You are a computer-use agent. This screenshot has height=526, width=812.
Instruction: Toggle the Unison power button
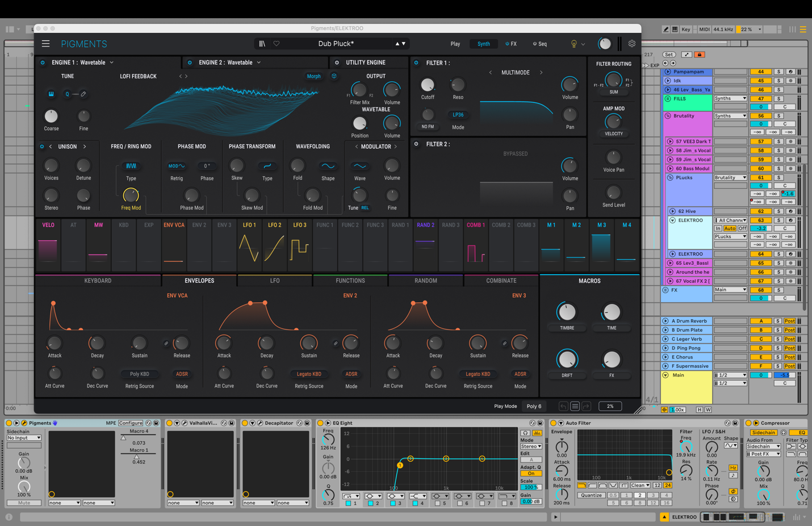pos(42,147)
